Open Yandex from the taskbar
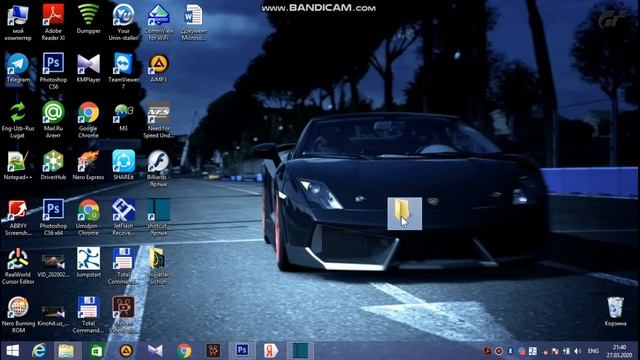This screenshot has height=360, width=640. click(271, 351)
